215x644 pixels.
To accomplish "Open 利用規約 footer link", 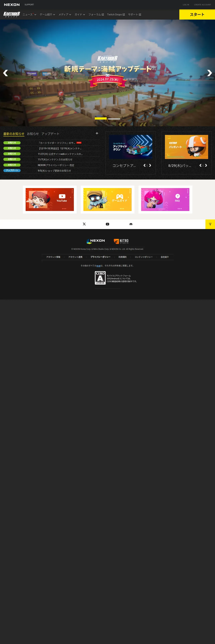I will (x=122, y=257).
